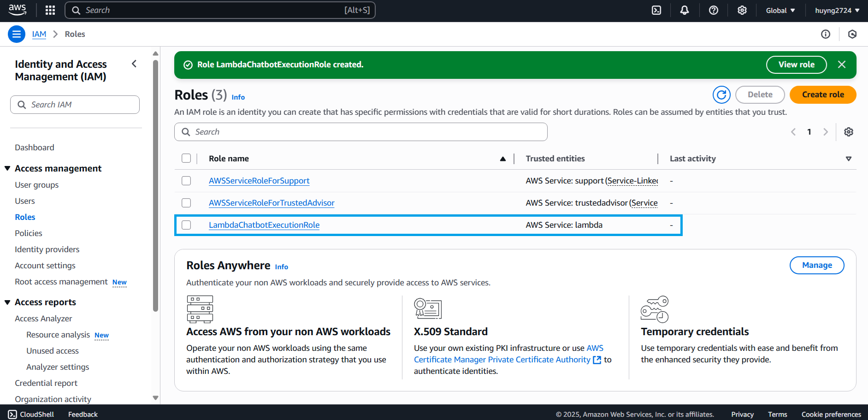This screenshot has height=420, width=868.
Task: Open Analyzer settings in the sidebar
Action: [x=58, y=367]
